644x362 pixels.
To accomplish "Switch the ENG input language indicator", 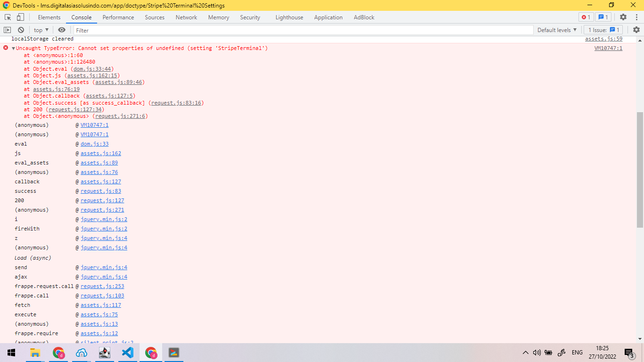I will [x=577, y=353].
